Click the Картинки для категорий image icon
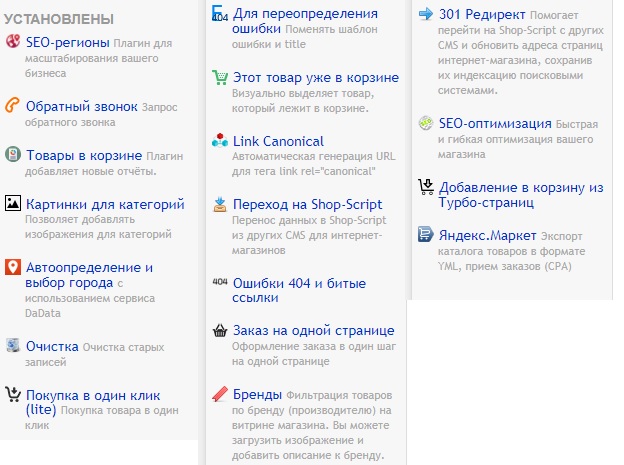624x465 pixels. 13,203
